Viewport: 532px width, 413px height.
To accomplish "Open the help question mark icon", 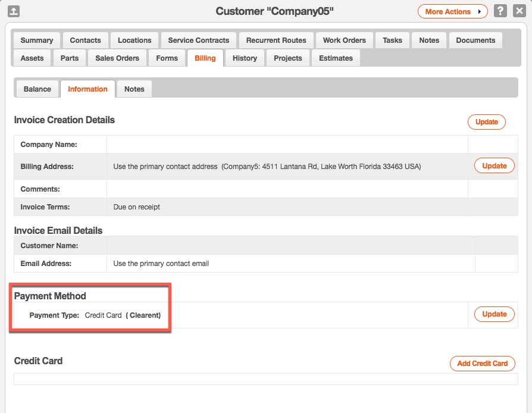I will (500, 11).
